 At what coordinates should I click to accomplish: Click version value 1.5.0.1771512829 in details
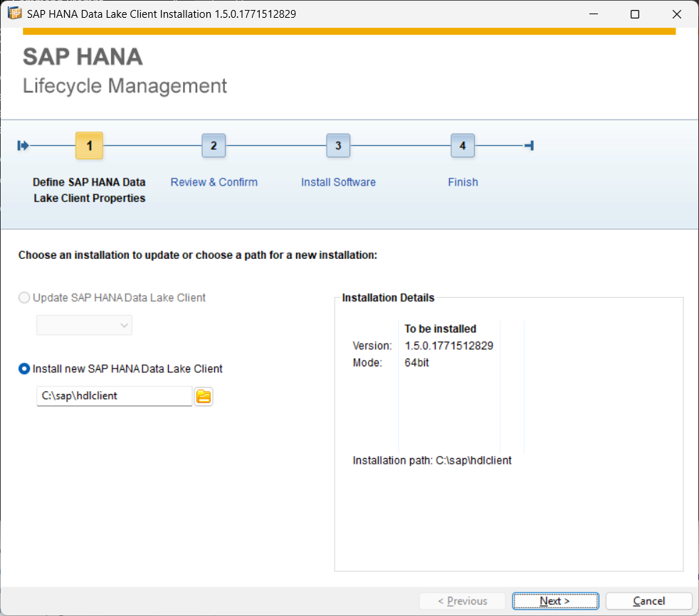click(449, 346)
